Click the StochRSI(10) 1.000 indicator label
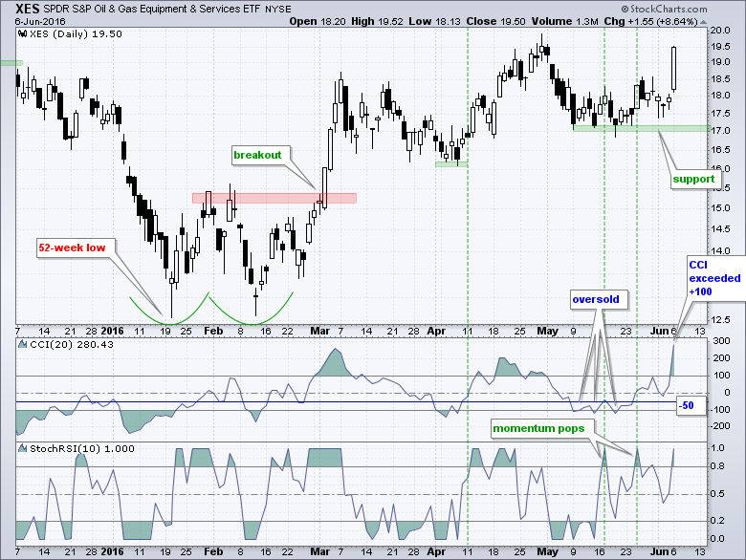This screenshot has height=560, width=746. (x=82, y=448)
